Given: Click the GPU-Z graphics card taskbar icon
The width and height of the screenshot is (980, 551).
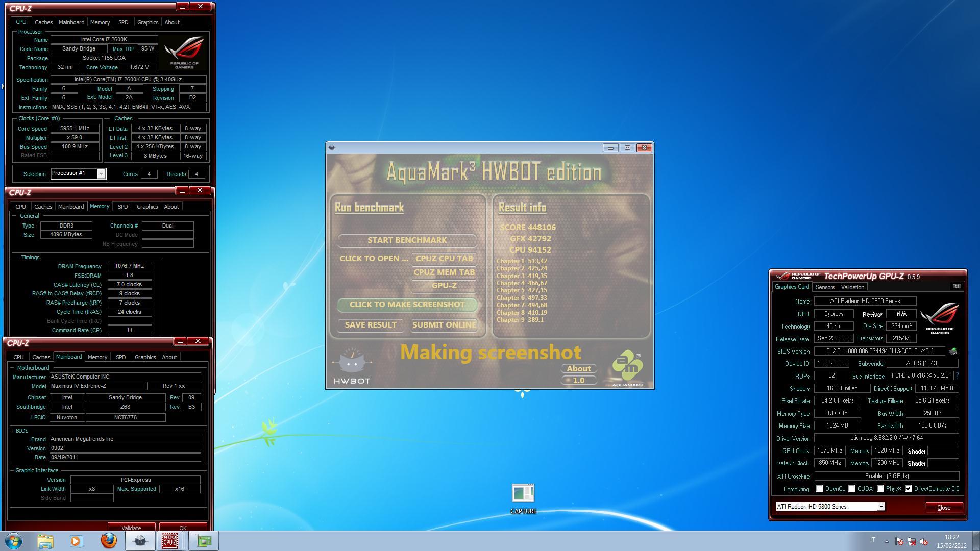Looking at the screenshot, I should [x=204, y=541].
